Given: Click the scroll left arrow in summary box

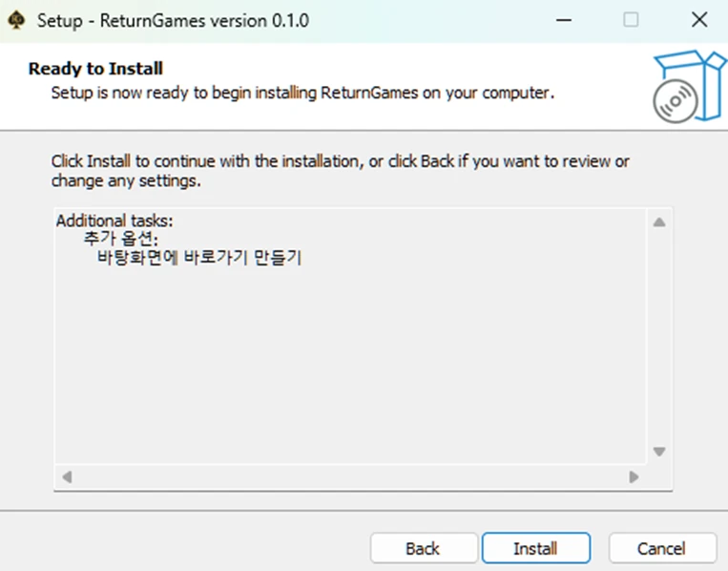Looking at the screenshot, I should click(67, 476).
